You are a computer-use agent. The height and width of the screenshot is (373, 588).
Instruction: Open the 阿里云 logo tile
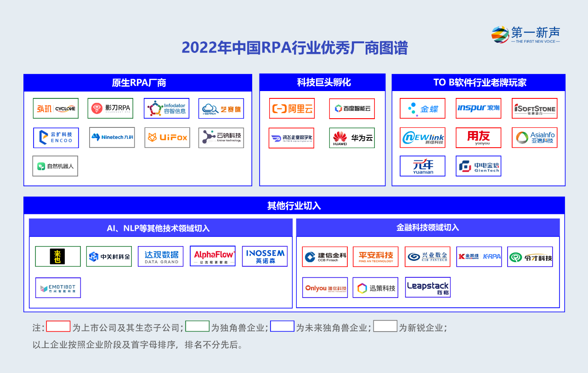pos(292,109)
